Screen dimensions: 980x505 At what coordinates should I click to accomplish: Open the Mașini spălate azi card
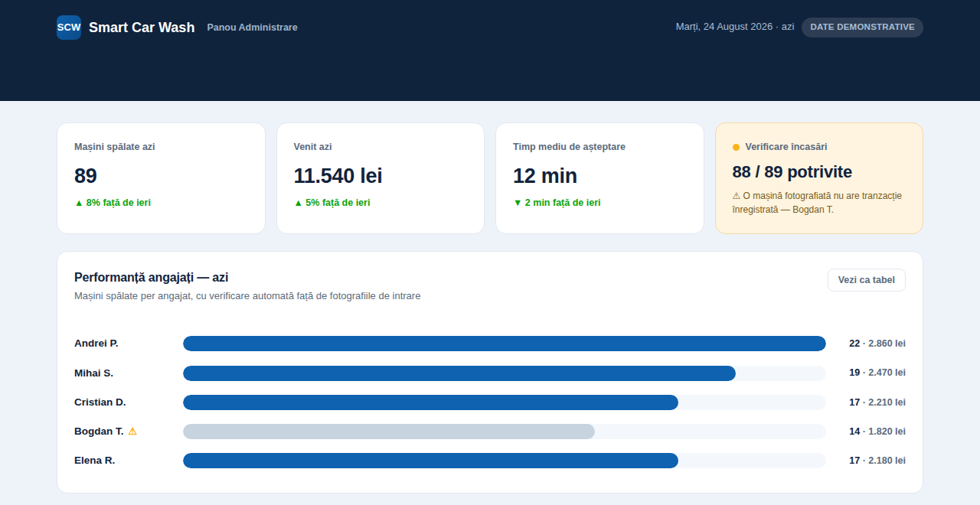pos(161,178)
